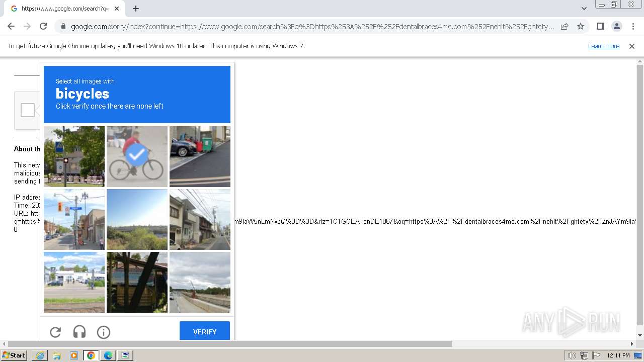Open a new browser tab
The image size is (644, 362).
[x=136, y=9]
